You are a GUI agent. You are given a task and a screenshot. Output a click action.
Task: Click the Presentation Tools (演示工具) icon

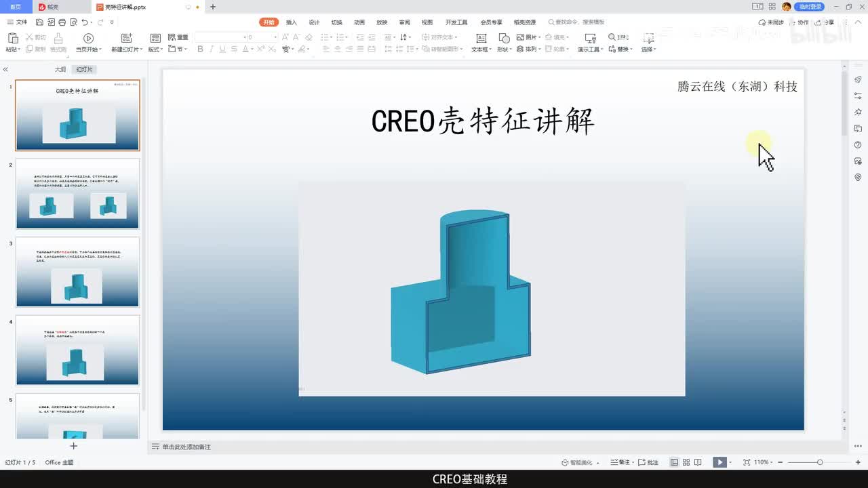coord(590,39)
